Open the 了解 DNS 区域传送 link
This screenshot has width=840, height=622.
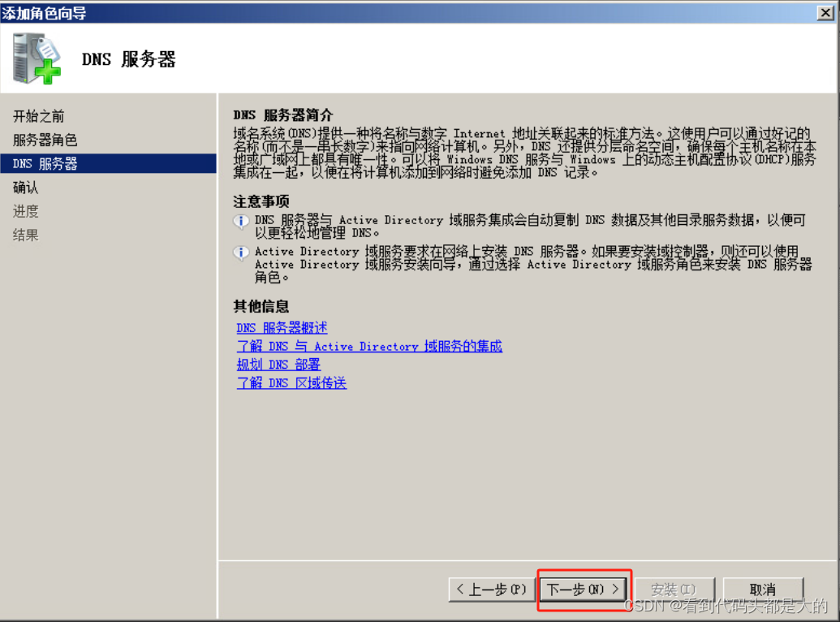[x=291, y=382]
